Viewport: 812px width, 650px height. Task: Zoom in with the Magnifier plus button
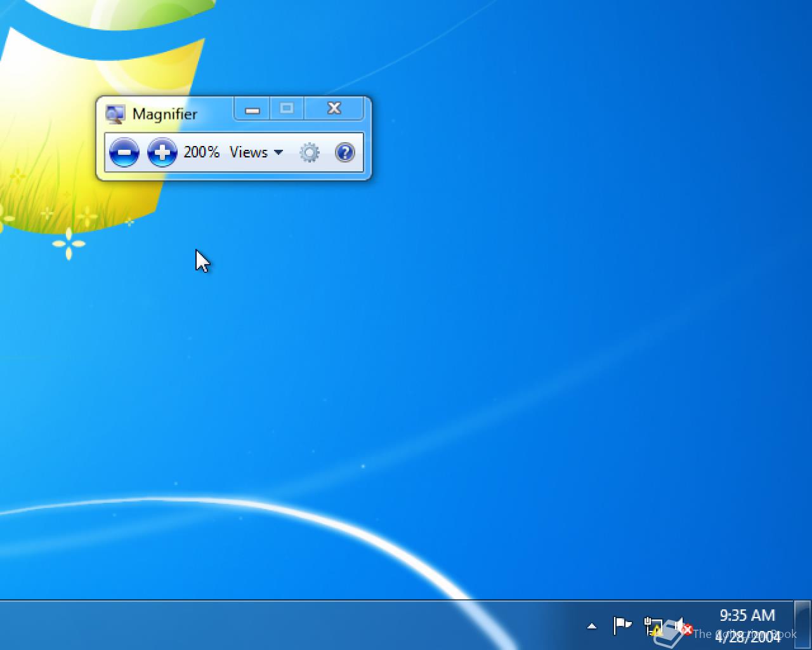click(162, 152)
